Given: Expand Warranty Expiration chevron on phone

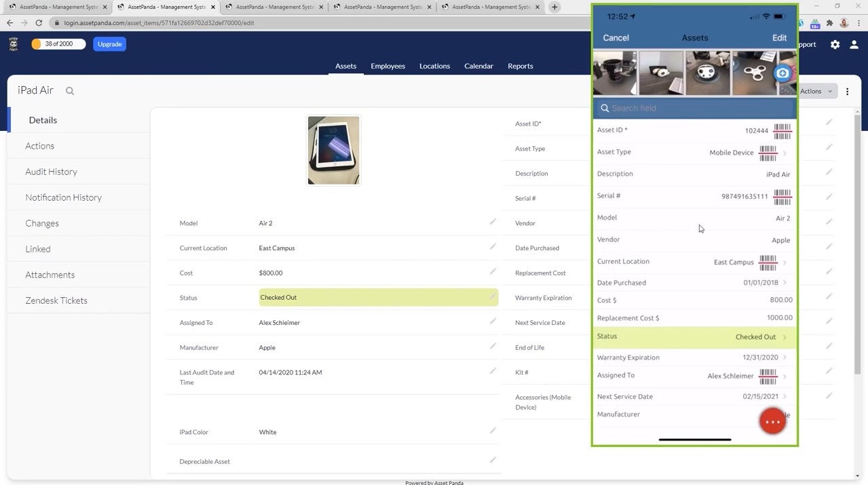Looking at the screenshot, I should tap(785, 357).
